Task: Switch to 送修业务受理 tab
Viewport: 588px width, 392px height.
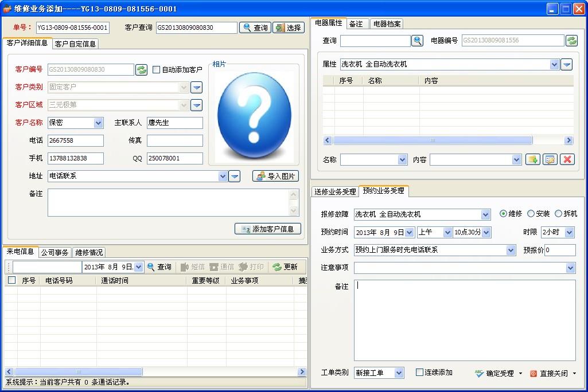Action: (335, 192)
